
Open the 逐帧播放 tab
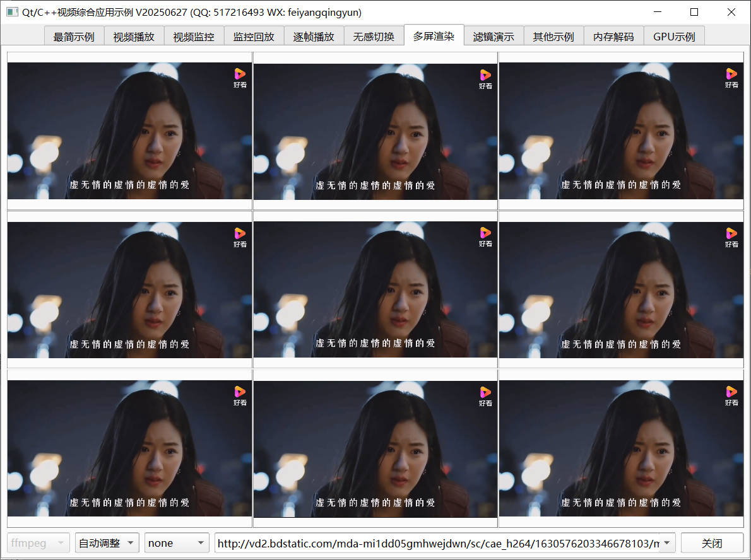(314, 37)
